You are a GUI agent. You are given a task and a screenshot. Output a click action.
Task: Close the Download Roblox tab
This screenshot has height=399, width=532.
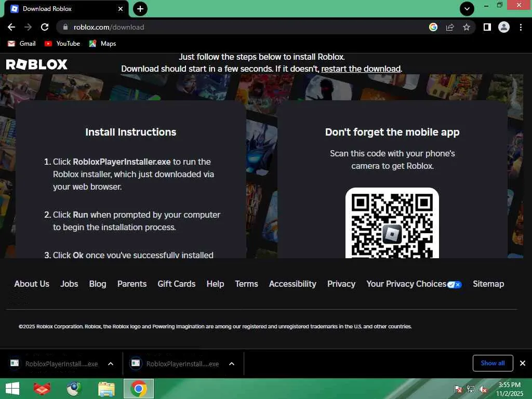(x=121, y=9)
